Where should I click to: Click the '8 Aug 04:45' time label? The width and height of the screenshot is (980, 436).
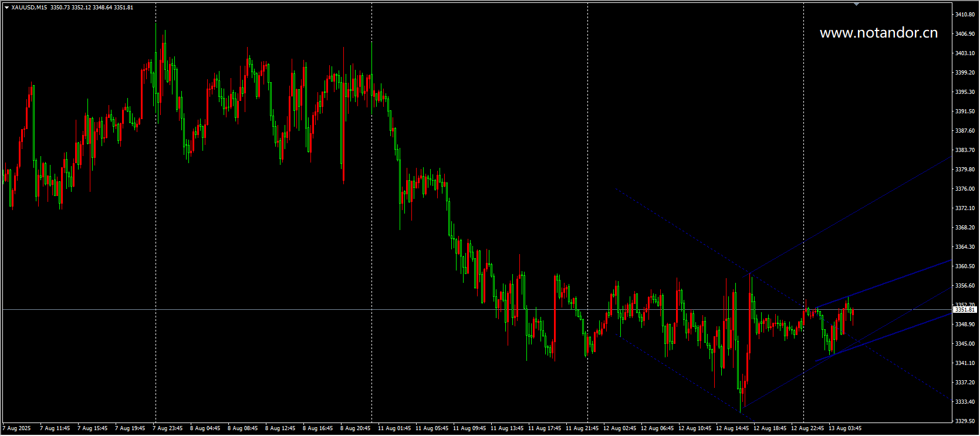click(x=205, y=428)
